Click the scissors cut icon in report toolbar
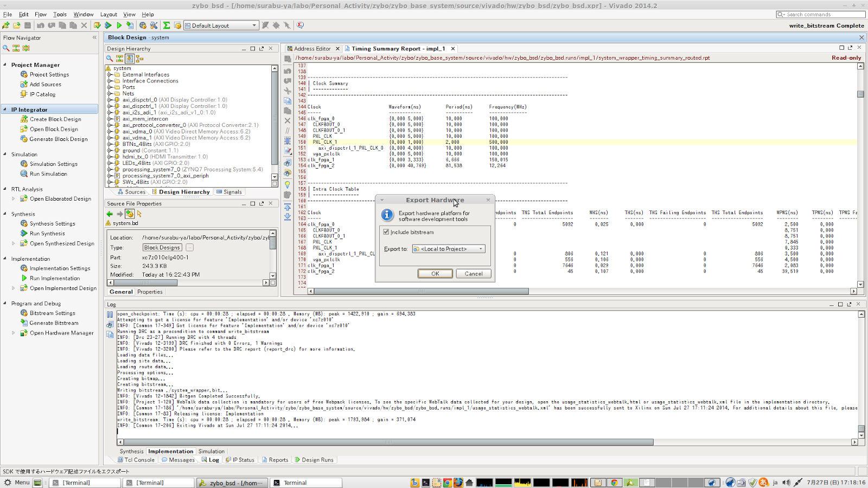The image size is (868, 488). tap(288, 91)
